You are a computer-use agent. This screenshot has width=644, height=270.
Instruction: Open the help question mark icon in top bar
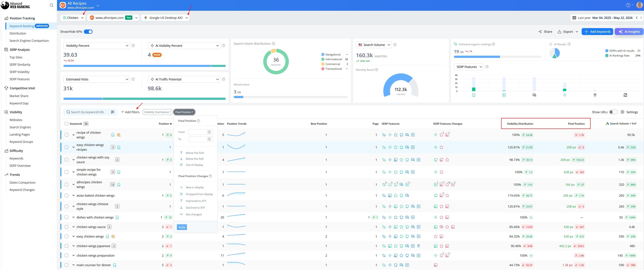(628, 5)
